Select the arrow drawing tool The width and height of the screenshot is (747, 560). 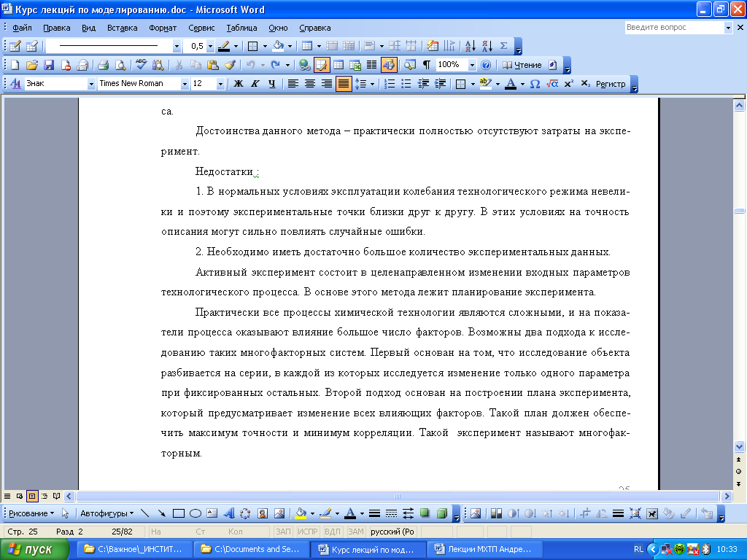[161, 513]
